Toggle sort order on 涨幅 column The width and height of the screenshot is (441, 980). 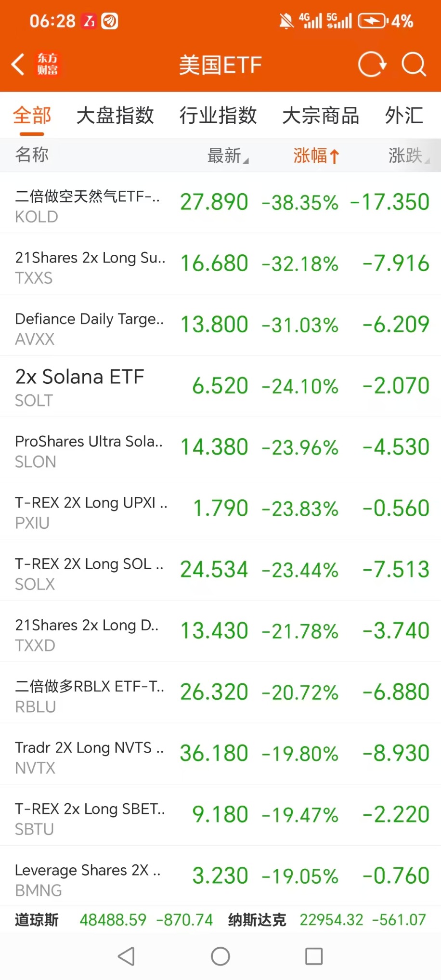click(316, 156)
